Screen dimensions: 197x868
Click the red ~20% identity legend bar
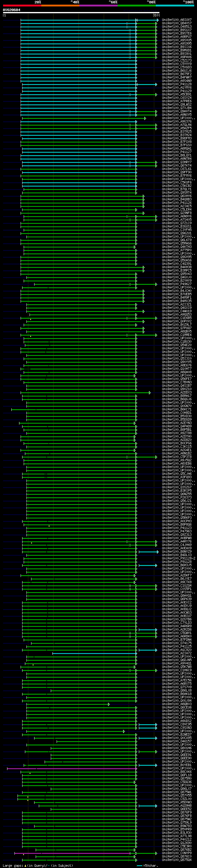click(22, 6)
